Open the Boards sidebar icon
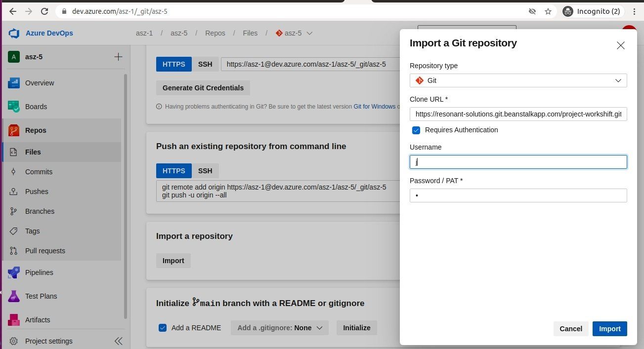 point(14,107)
